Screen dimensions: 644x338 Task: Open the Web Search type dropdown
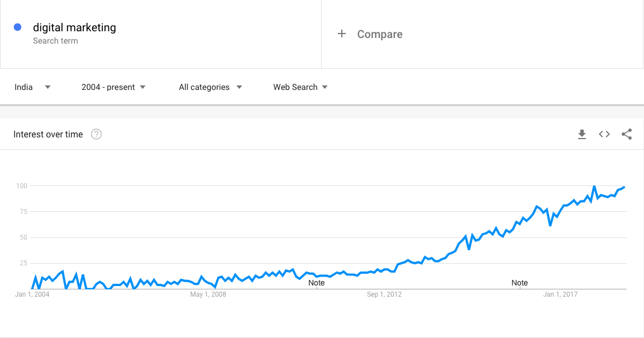pos(300,87)
